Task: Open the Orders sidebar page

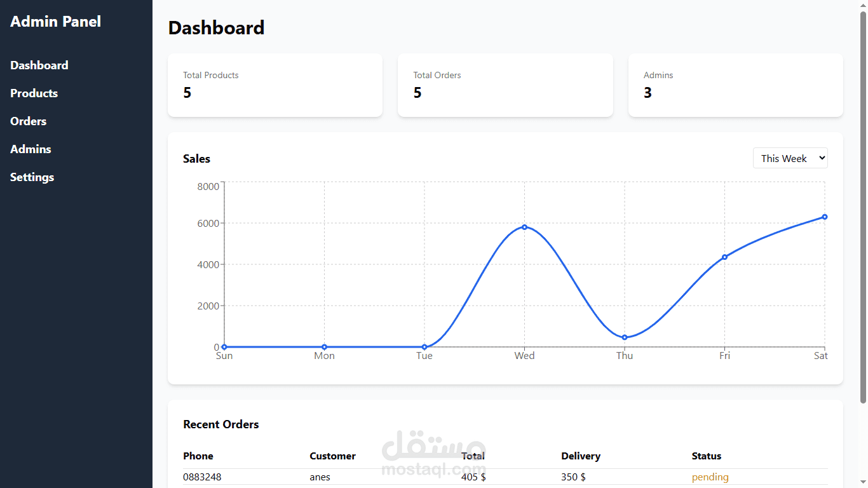Action: pos(28,121)
